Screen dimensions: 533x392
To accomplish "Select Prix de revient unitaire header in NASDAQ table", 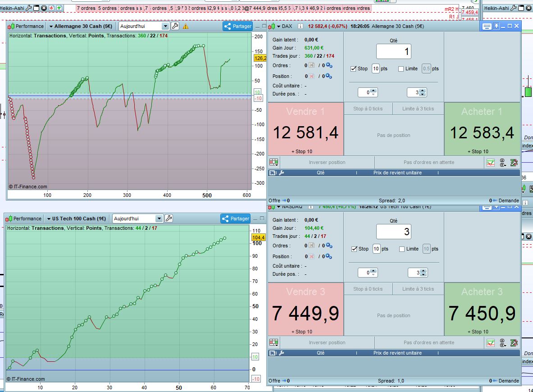I will pos(397,353).
